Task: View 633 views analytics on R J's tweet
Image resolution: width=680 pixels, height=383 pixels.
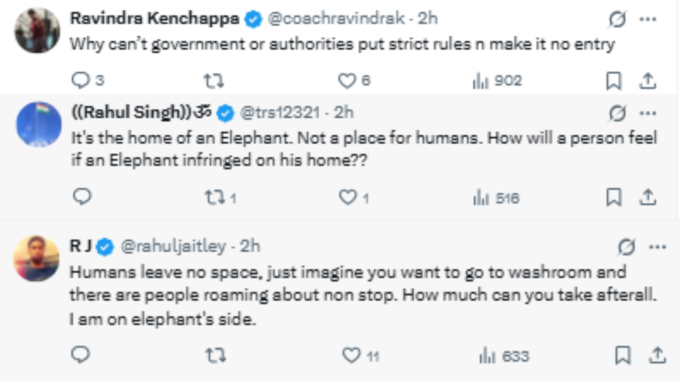Action: click(504, 356)
